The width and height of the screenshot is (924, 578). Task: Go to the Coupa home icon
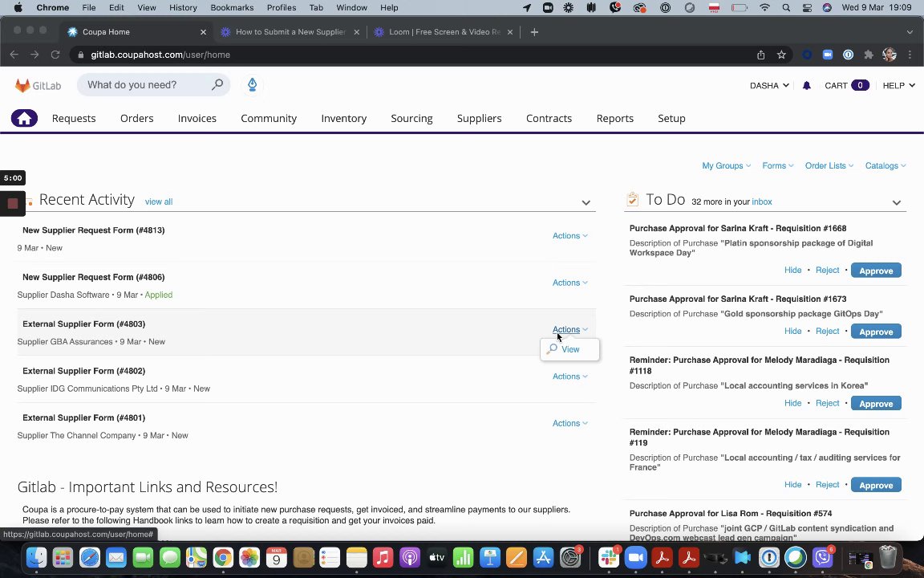pyautogui.click(x=24, y=119)
